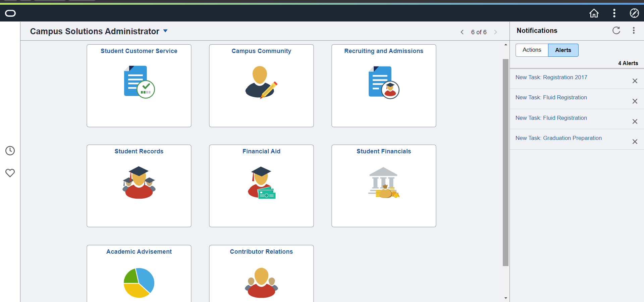Open the Student Records tile

139,186
